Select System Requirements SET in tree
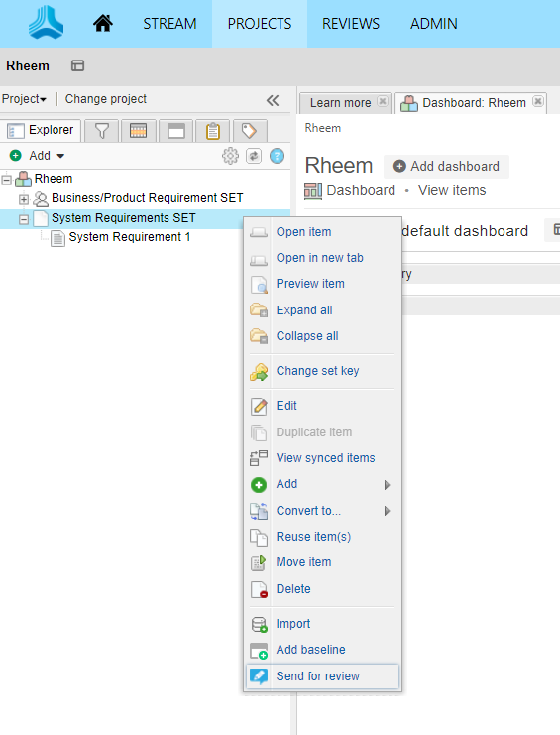 point(124,218)
